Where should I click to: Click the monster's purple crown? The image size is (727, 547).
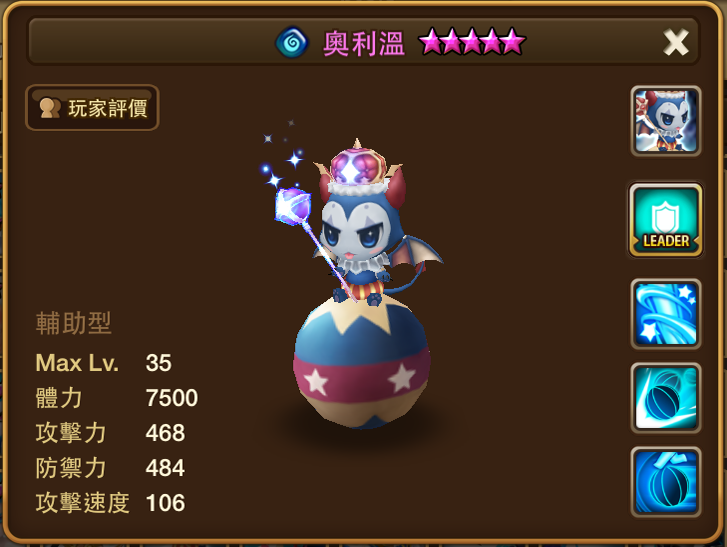[357, 167]
